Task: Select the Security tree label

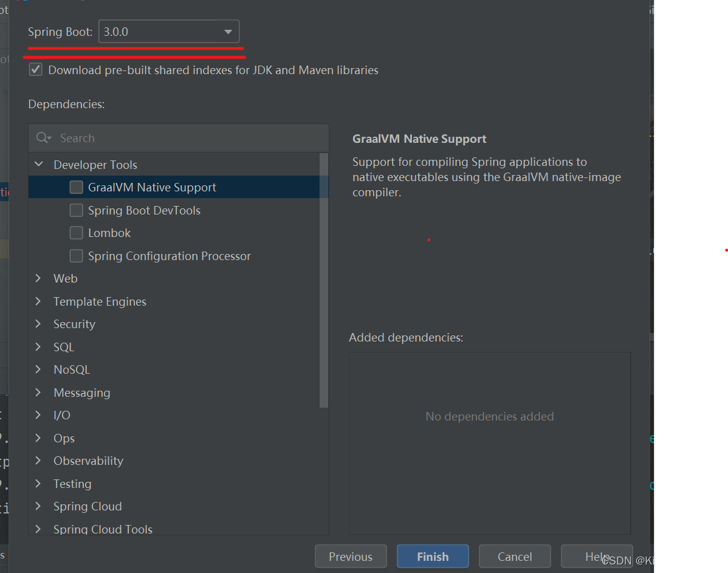Action: point(74,324)
